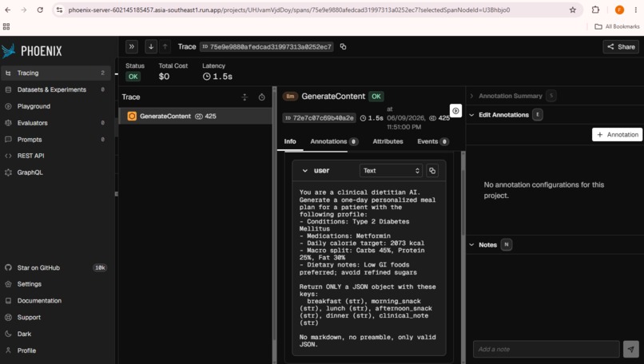Viewport: 644px width, 364px height.
Task: Toggle span timing clock icon
Action: pos(261,97)
